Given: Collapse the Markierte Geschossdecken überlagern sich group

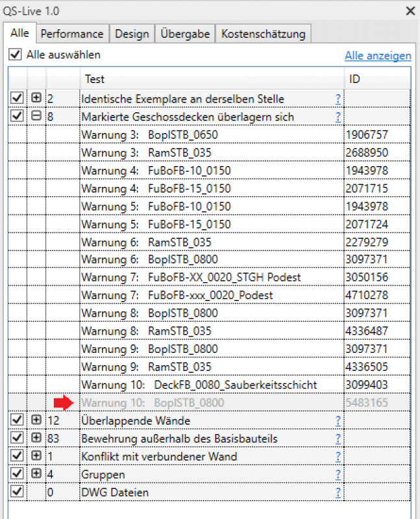Looking at the screenshot, I should point(36,116).
